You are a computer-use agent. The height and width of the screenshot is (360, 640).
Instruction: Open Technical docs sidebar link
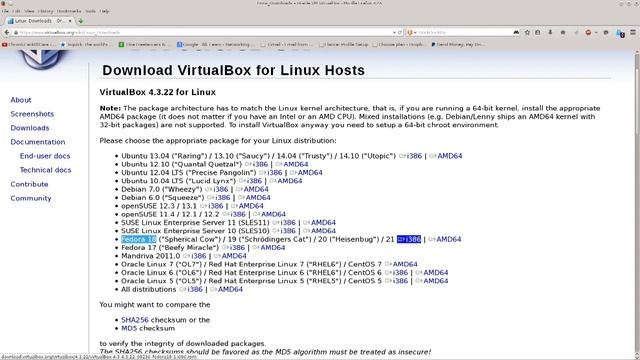tap(45, 170)
